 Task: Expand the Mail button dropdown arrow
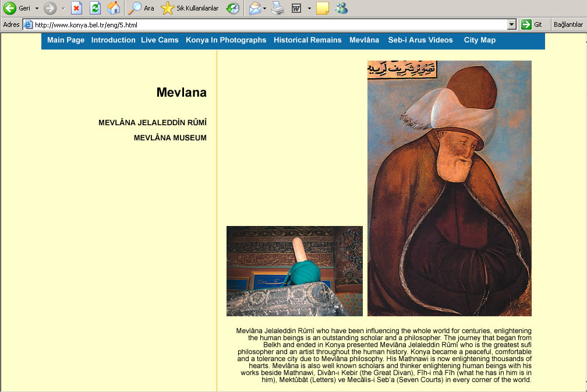click(x=264, y=8)
